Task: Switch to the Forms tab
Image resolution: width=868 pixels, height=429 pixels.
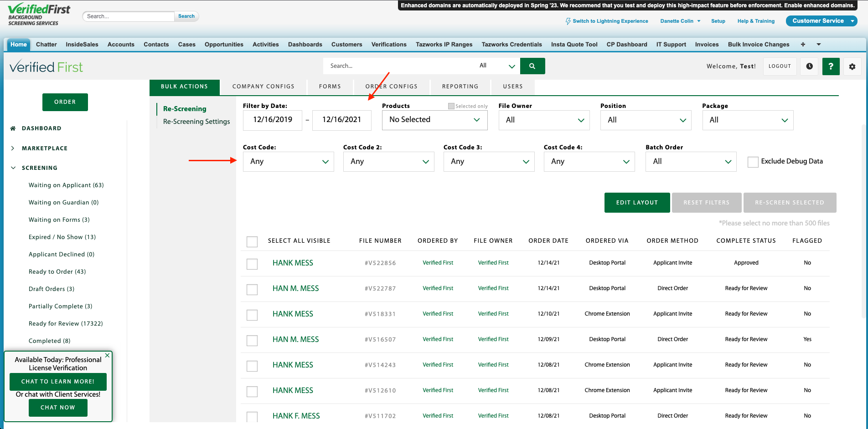Action: click(330, 87)
